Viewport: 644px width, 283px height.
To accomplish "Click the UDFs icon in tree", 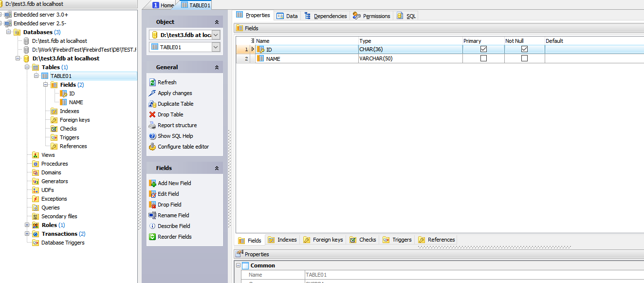I will 36,190.
